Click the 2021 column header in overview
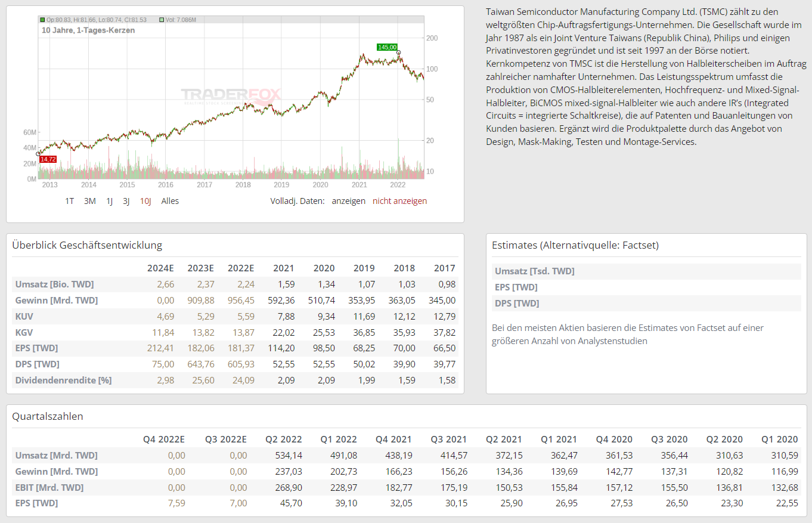 tap(284, 268)
